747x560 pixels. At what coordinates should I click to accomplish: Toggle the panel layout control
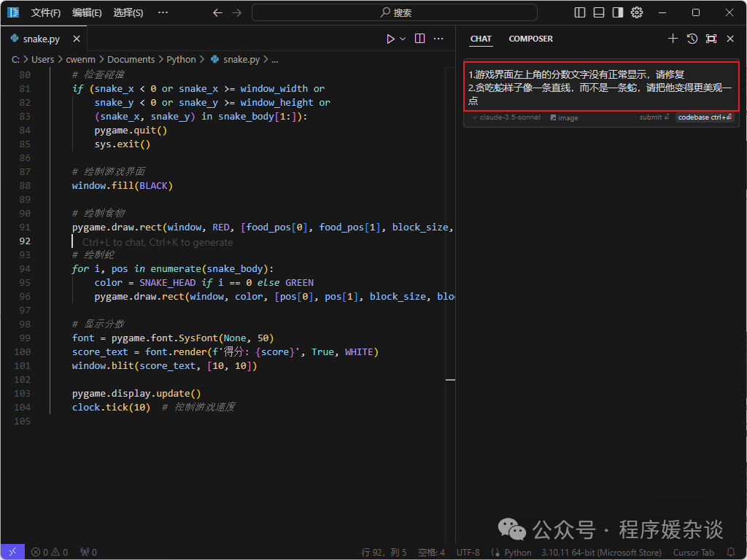pyautogui.click(x=600, y=12)
